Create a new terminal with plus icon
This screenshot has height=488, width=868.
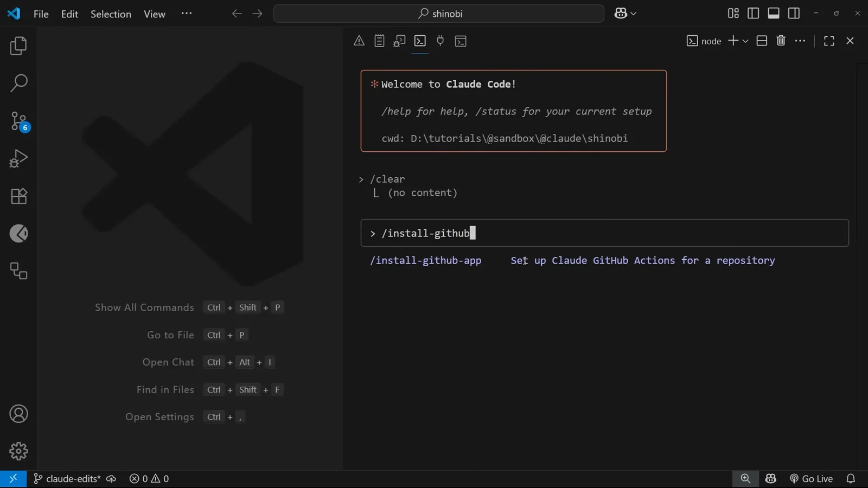(733, 41)
